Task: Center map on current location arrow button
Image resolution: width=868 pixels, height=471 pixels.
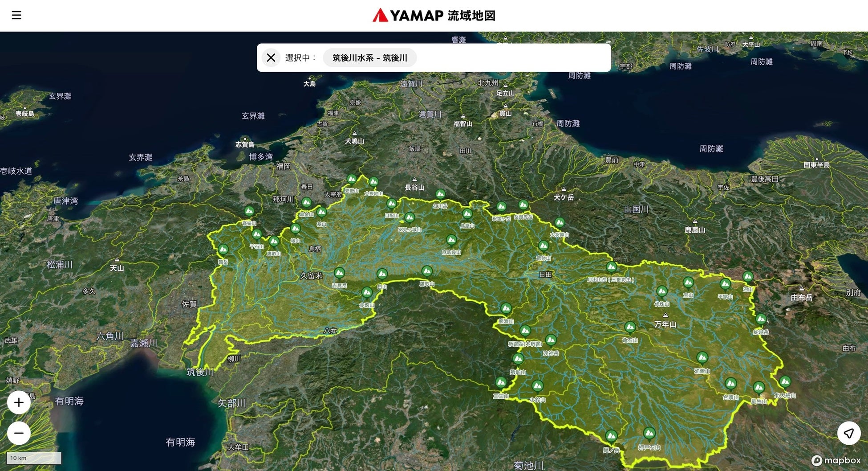Action: point(849,433)
